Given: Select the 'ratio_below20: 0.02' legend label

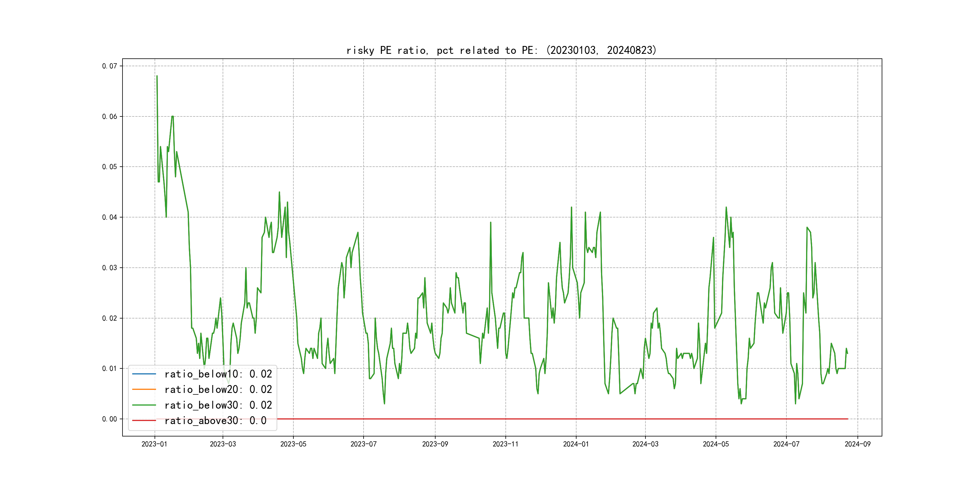Looking at the screenshot, I should tap(218, 390).
